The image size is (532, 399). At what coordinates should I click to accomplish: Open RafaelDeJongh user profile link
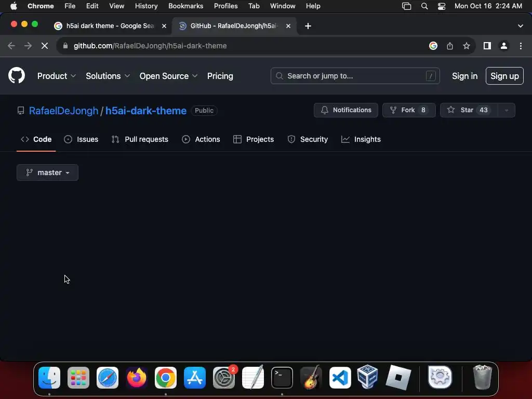[x=63, y=111]
